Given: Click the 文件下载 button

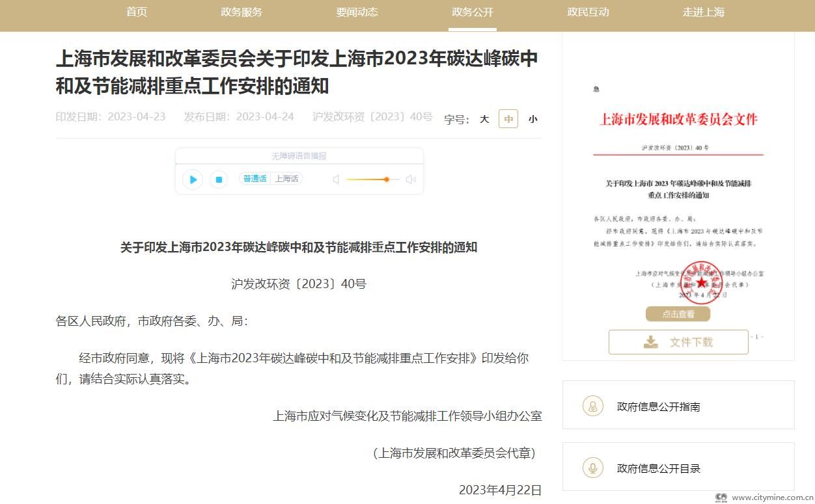Looking at the screenshot, I should pos(678,342).
